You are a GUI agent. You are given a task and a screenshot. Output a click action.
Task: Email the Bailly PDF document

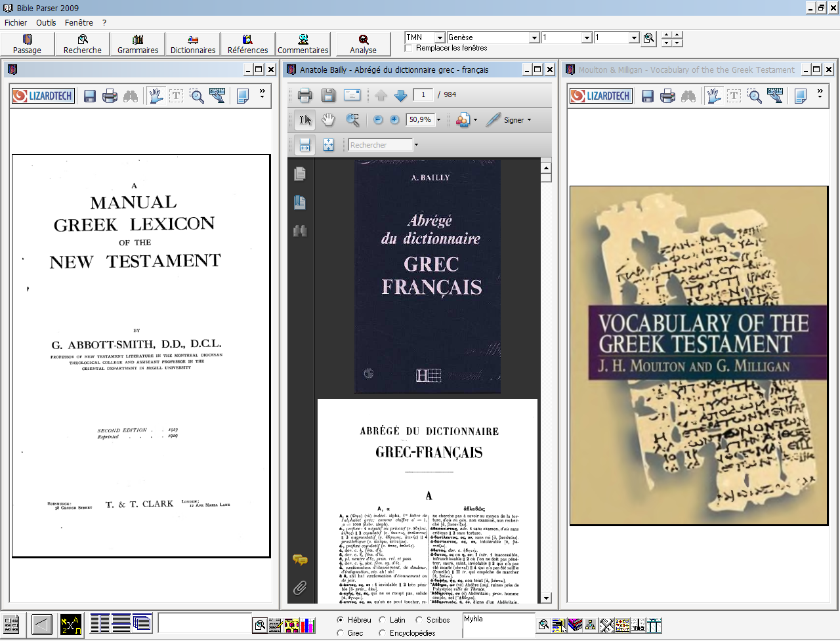[352, 95]
